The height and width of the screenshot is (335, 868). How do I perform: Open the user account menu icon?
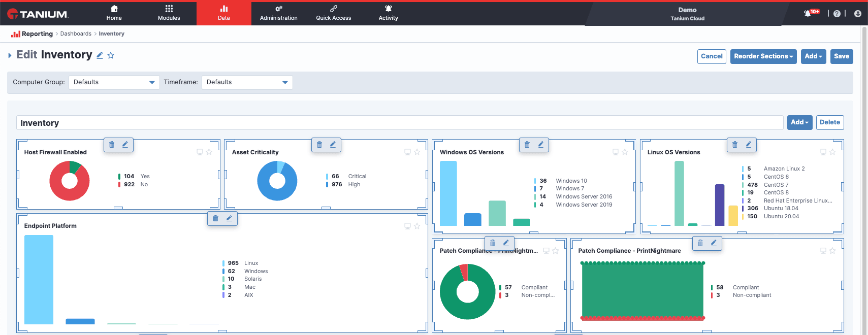click(858, 14)
